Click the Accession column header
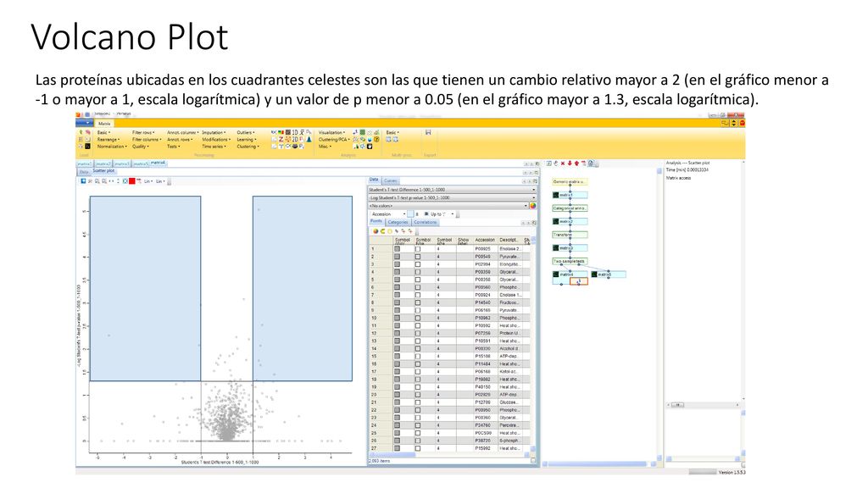Viewport: 868px width, 488px height. [484, 240]
